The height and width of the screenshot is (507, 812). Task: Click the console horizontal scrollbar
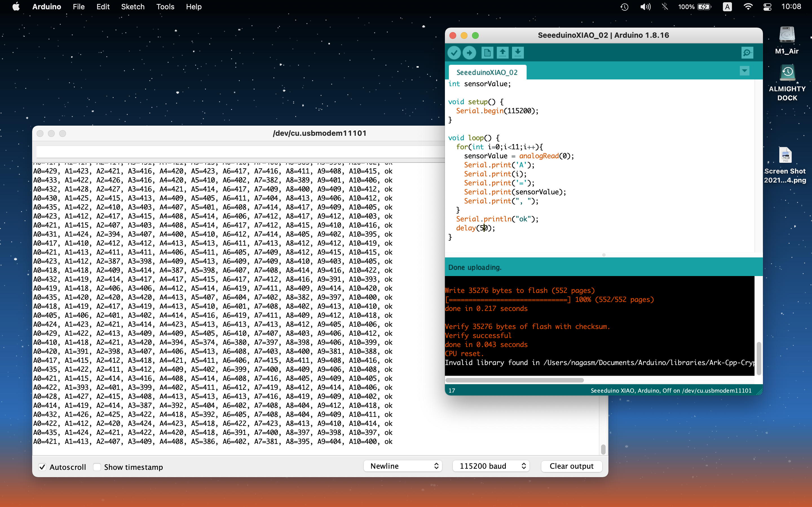(514, 380)
